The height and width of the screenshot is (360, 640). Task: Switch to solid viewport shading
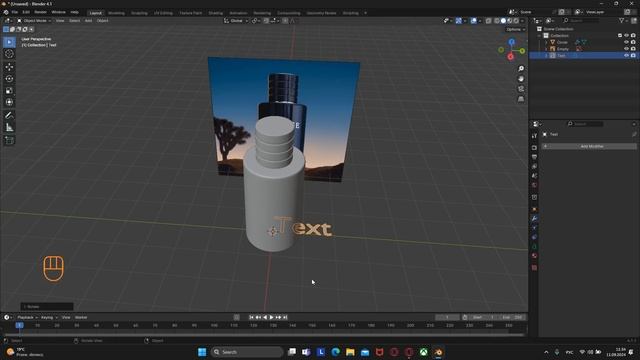(503, 21)
